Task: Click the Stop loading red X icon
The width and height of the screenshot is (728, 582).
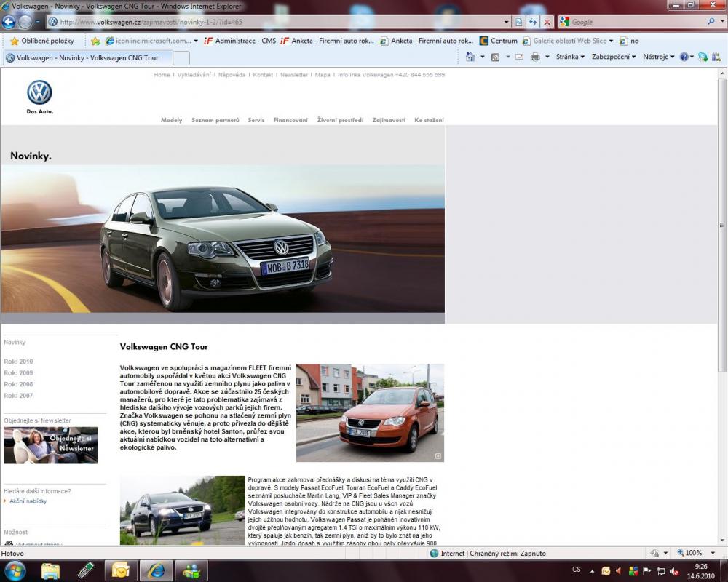Action: [x=547, y=22]
